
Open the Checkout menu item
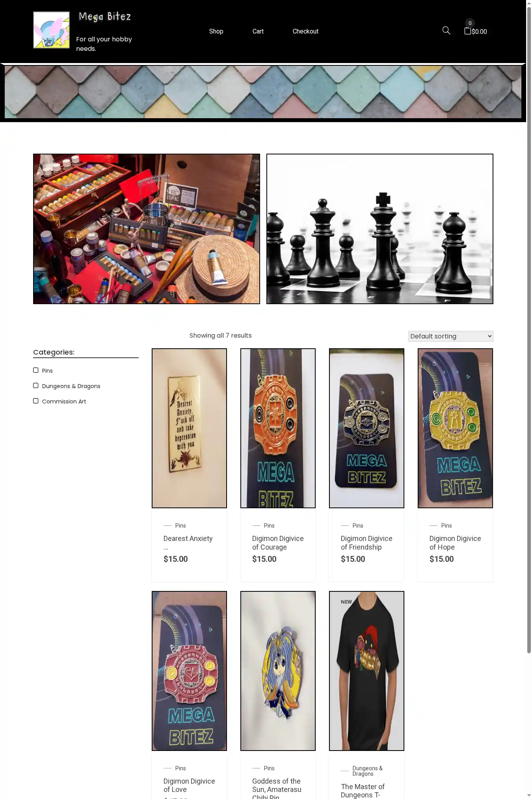pyautogui.click(x=305, y=31)
